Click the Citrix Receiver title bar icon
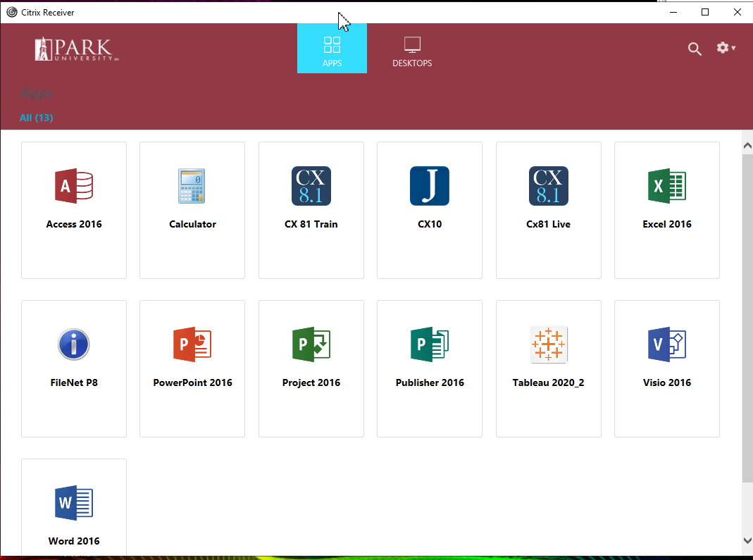 click(11, 12)
